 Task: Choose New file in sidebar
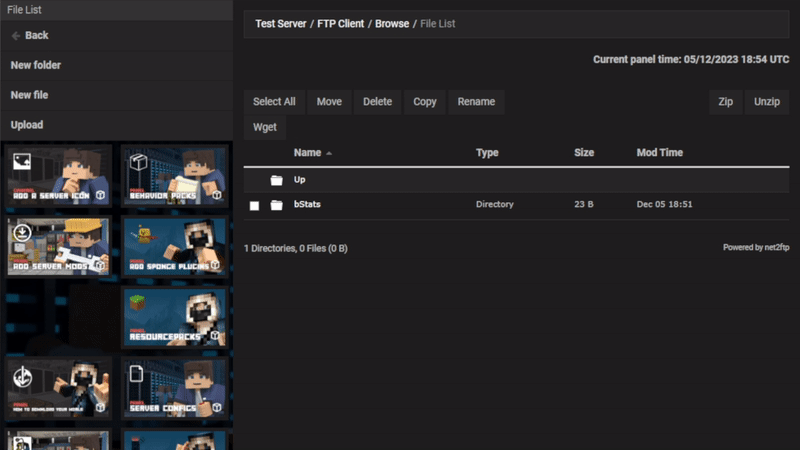117,95
